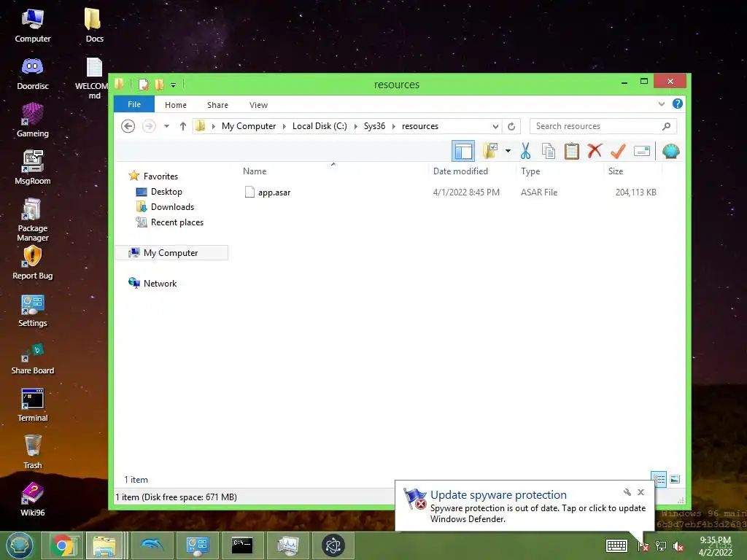This screenshot has height=560, width=747.
Task: Click the search magnifier icon
Action: pyautogui.click(x=667, y=126)
